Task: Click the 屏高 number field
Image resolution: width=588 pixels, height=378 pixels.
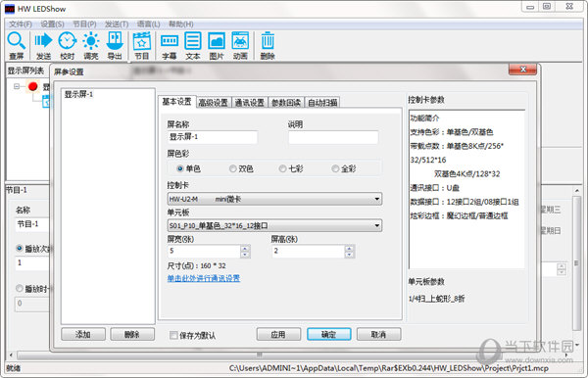Action: pyautogui.click(x=309, y=251)
